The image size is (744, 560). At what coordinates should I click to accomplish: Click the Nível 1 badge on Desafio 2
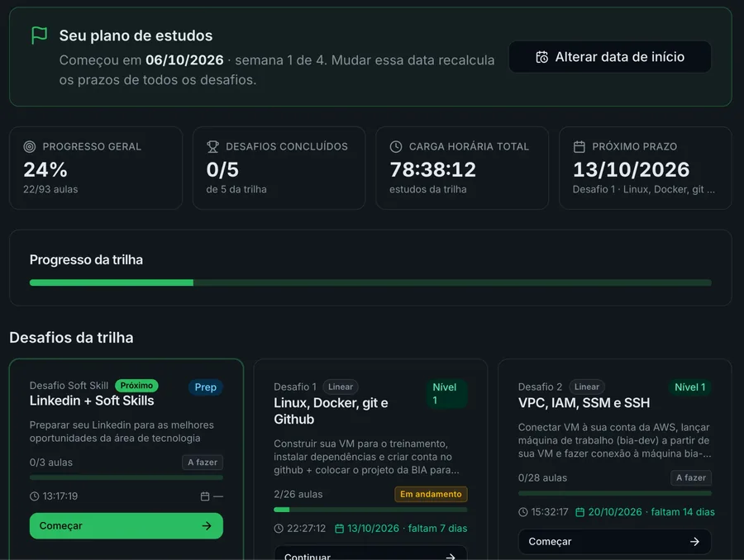(x=690, y=387)
